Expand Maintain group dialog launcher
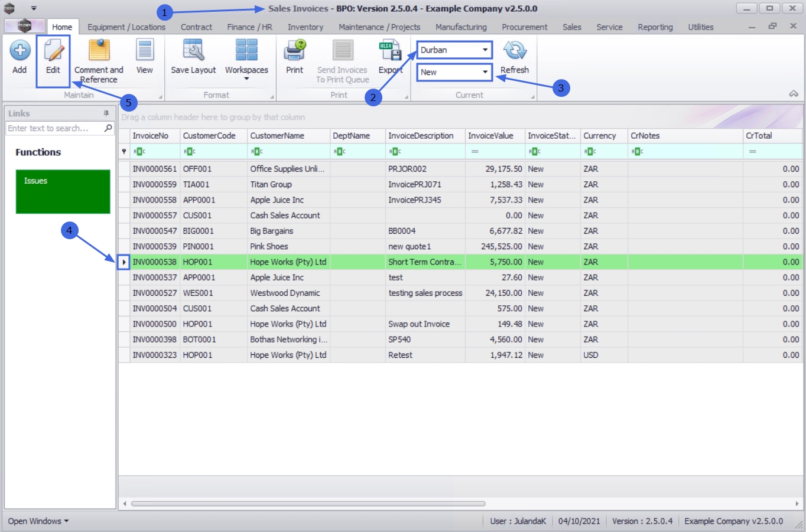This screenshot has height=532, width=806. [x=160, y=97]
